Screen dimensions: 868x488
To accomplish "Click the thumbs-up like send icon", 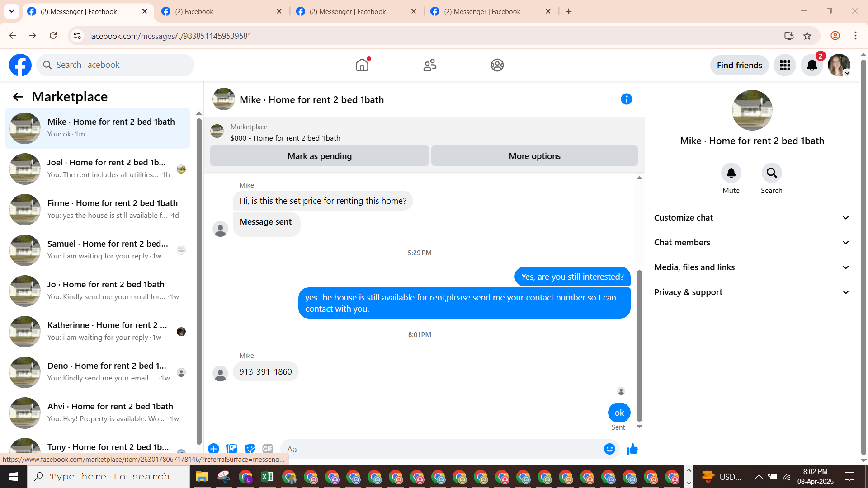I will coord(632,449).
